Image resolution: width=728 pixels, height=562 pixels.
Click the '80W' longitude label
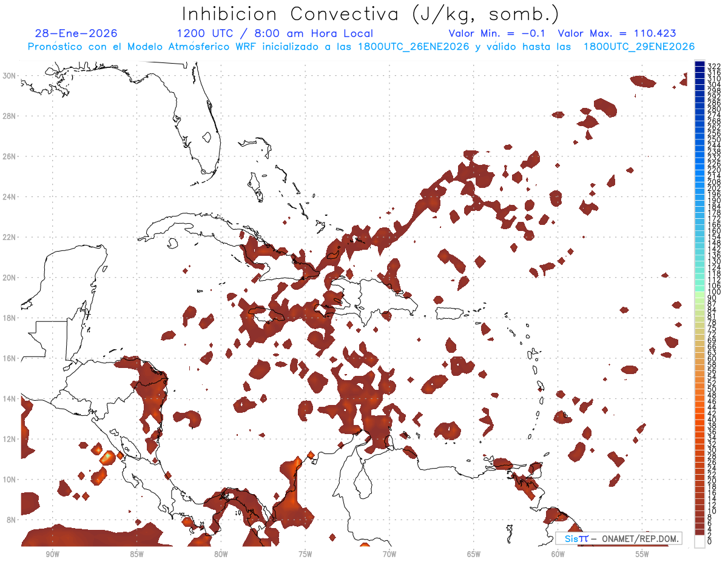tap(221, 555)
